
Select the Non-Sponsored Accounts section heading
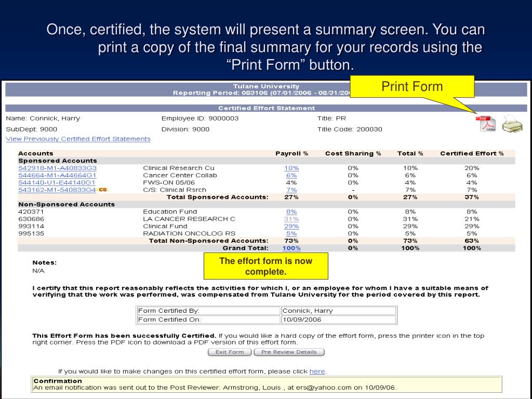tap(66, 204)
